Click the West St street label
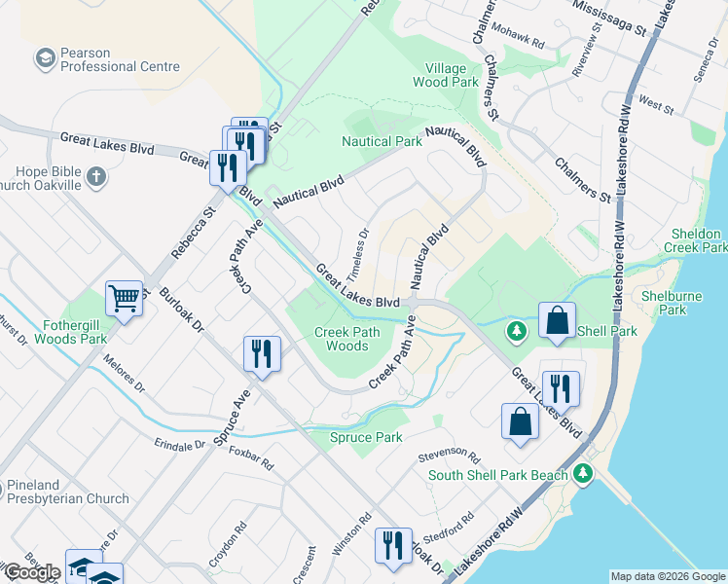Viewport: 728px width, 584px height. (x=656, y=105)
